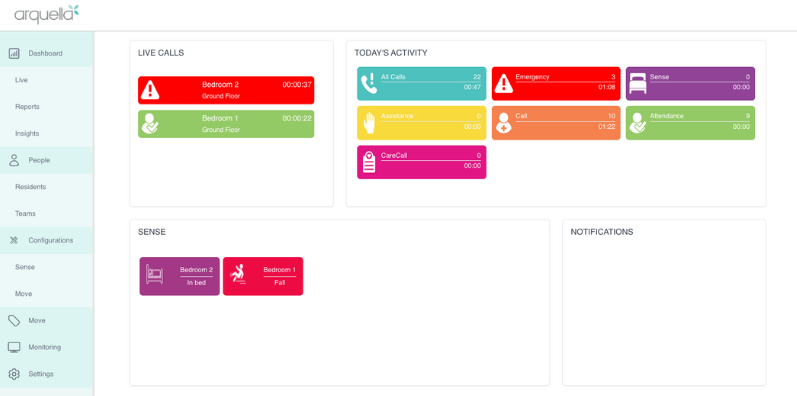Open the green Attendance activity tile
This screenshot has width=797, height=396.
690,123
